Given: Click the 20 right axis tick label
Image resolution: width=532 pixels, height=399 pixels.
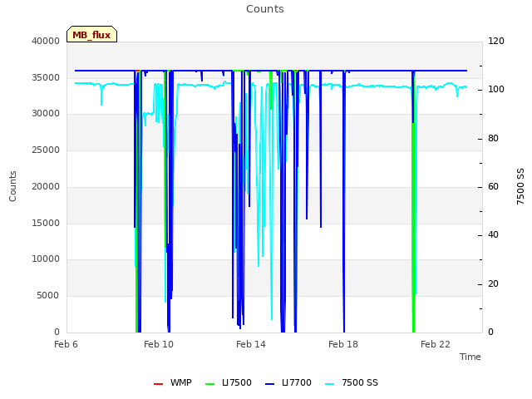Looking at the screenshot, I should (493, 283).
